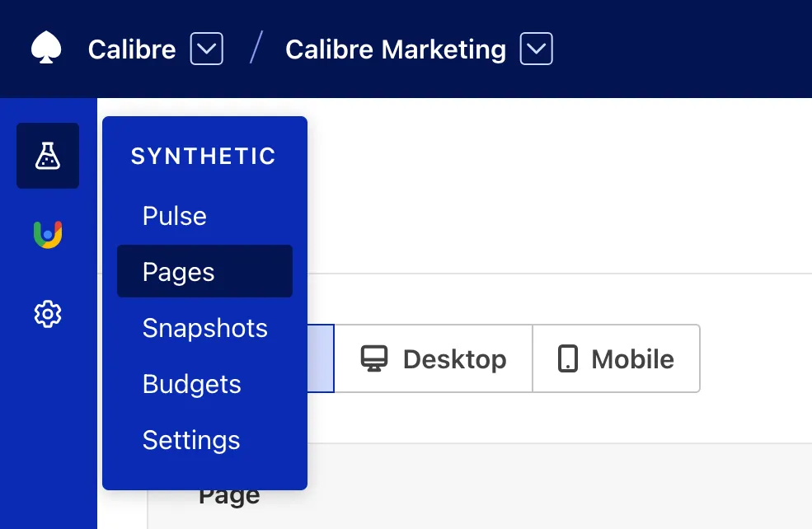The width and height of the screenshot is (812, 529).
Task: Select the Synthetic lab flask icon in sidebar
Action: point(47,155)
